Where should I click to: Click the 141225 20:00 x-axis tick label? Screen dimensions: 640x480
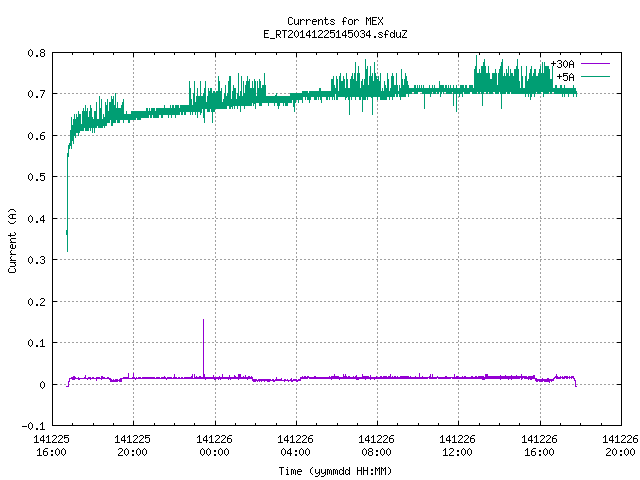(133, 446)
